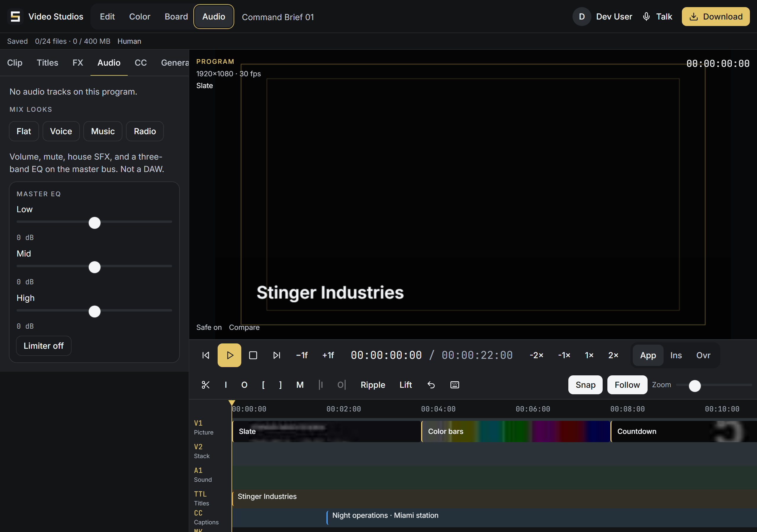Click the Ripple delete button
Viewport: 757px width, 532px height.
point(373,385)
